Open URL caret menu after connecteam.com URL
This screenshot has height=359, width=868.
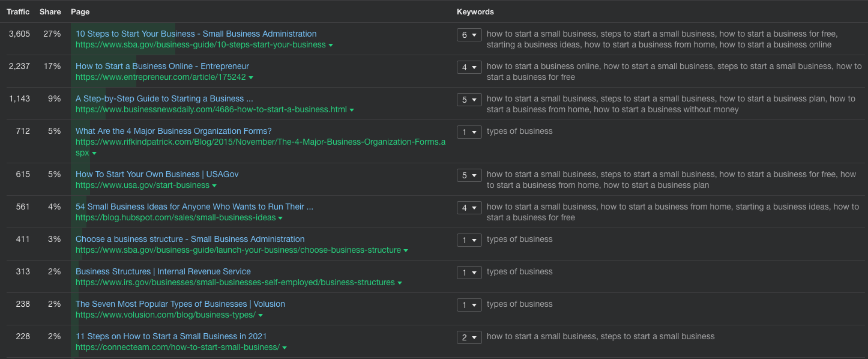tap(285, 348)
